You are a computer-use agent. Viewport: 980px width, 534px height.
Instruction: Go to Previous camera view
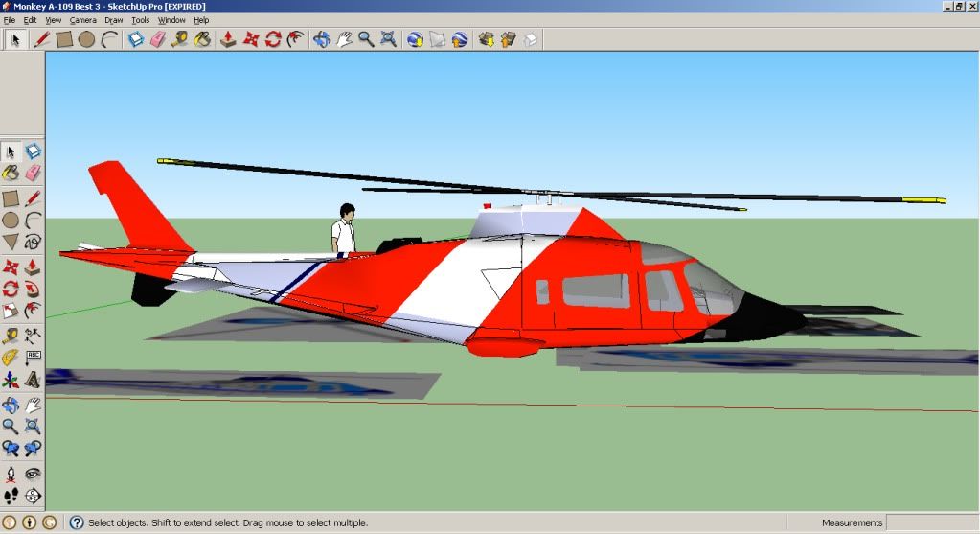[11, 449]
